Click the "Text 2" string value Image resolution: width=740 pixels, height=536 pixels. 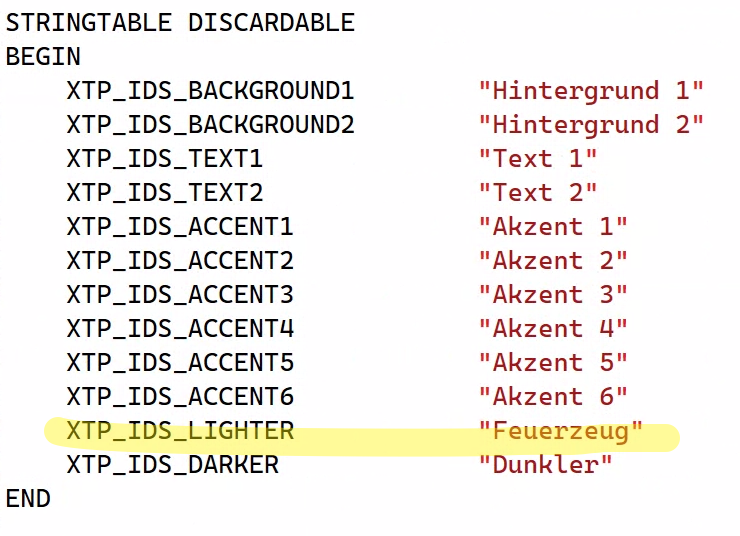(x=538, y=192)
